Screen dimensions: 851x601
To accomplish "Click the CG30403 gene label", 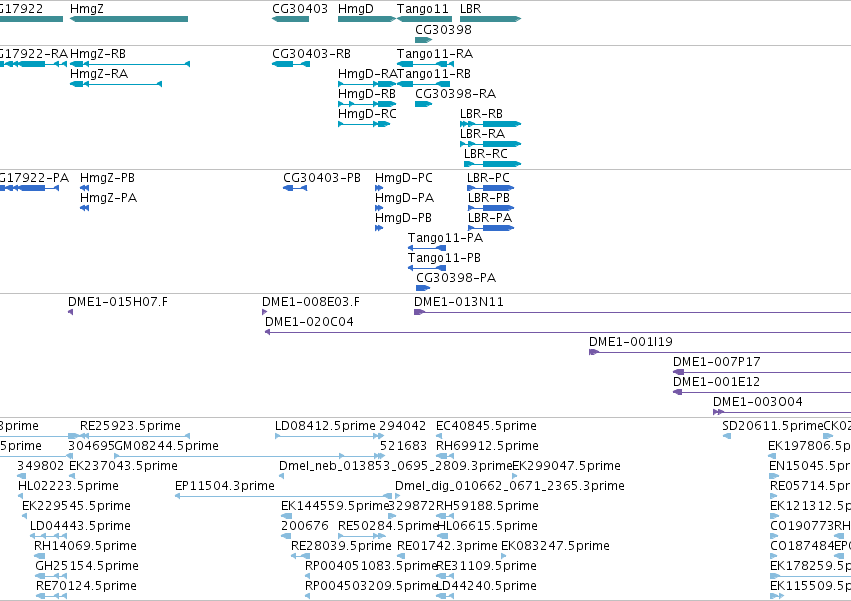I will pos(300,9).
